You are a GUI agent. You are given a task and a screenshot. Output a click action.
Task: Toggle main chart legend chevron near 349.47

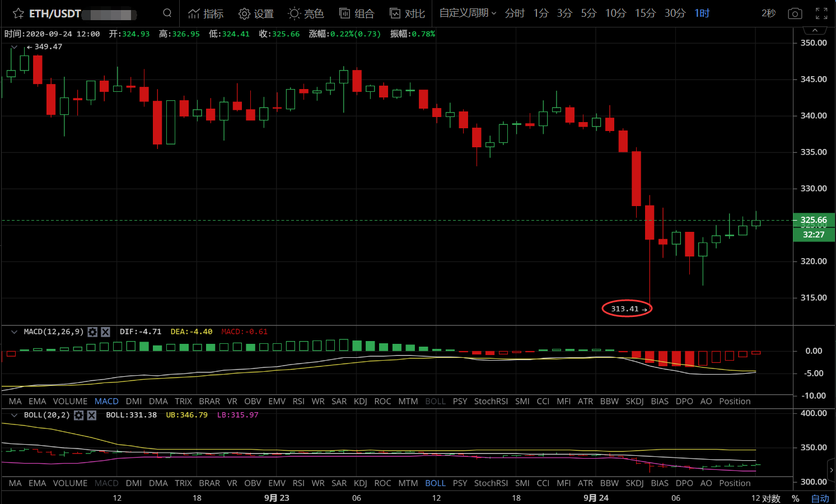pyautogui.click(x=14, y=47)
